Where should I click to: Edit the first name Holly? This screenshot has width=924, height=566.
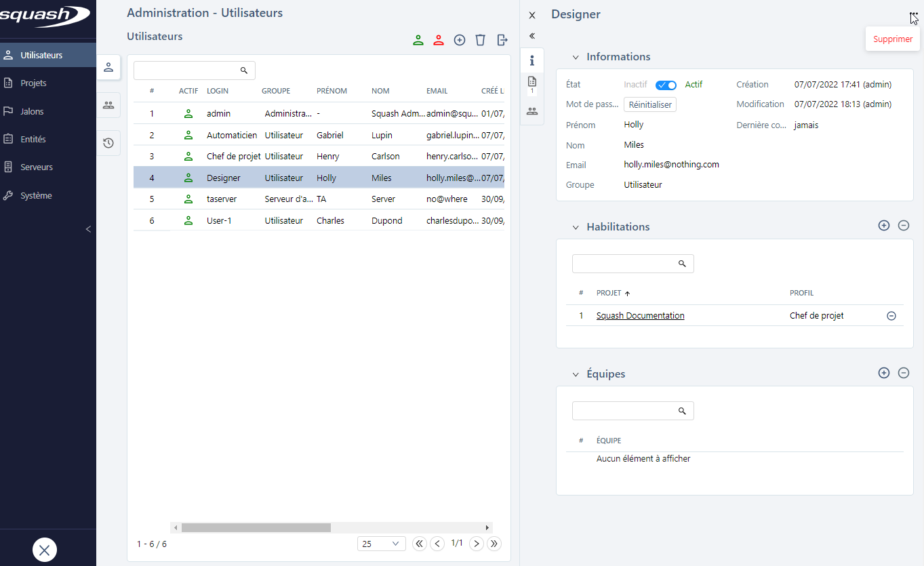634,125
